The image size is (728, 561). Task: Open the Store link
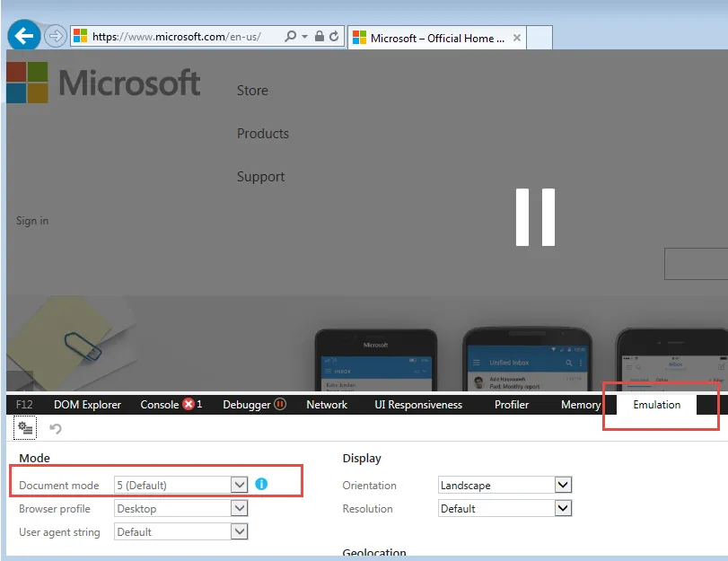tap(252, 90)
